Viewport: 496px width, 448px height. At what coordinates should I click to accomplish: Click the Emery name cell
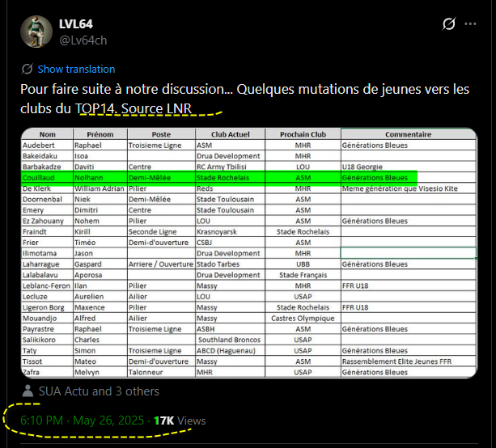coord(48,210)
